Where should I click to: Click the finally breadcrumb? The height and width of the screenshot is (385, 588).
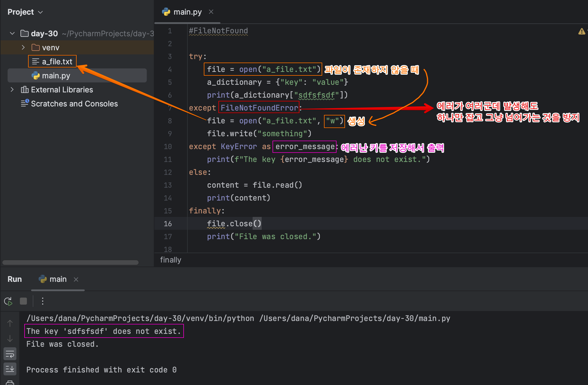[x=171, y=260]
